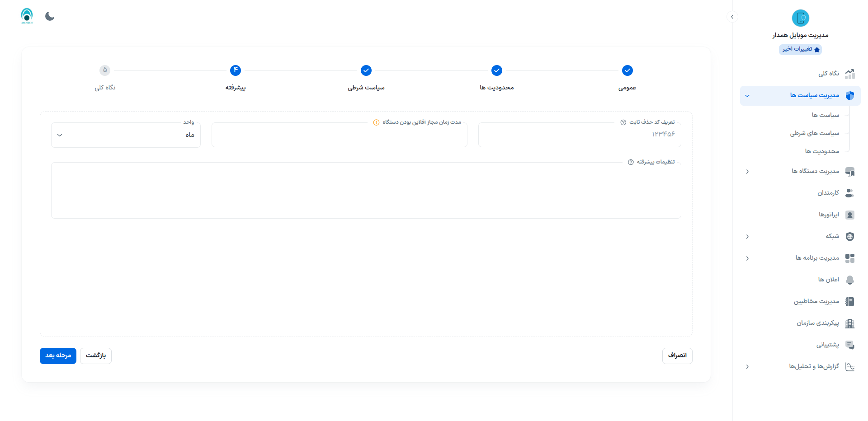Open Notifications via the bell icon
Image resolution: width=868 pixels, height=421 pixels.
pos(849,280)
